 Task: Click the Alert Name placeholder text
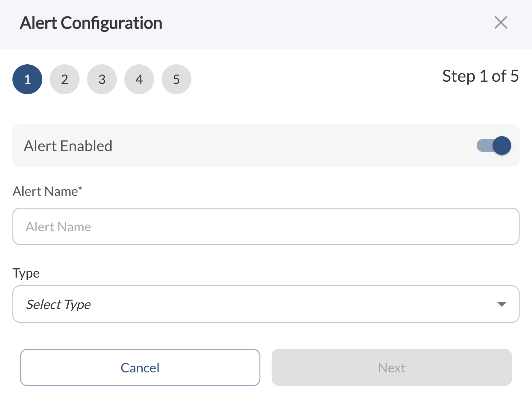pos(58,227)
